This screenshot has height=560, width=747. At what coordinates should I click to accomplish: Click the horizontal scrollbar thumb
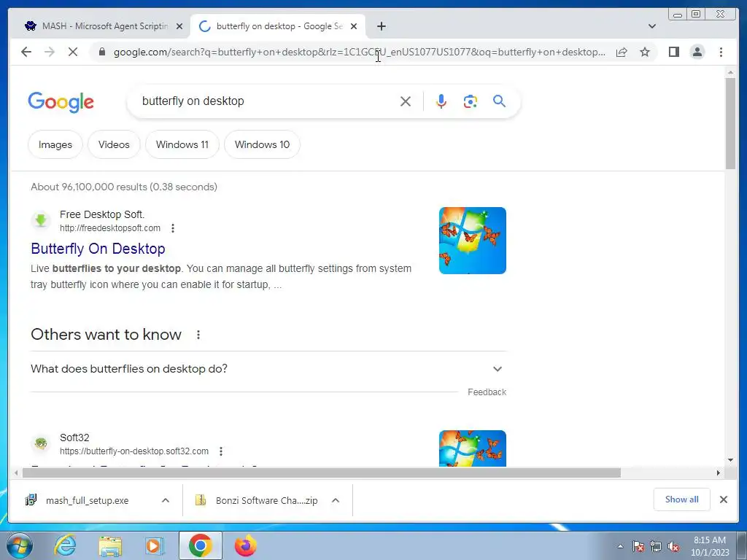[322, 472]
